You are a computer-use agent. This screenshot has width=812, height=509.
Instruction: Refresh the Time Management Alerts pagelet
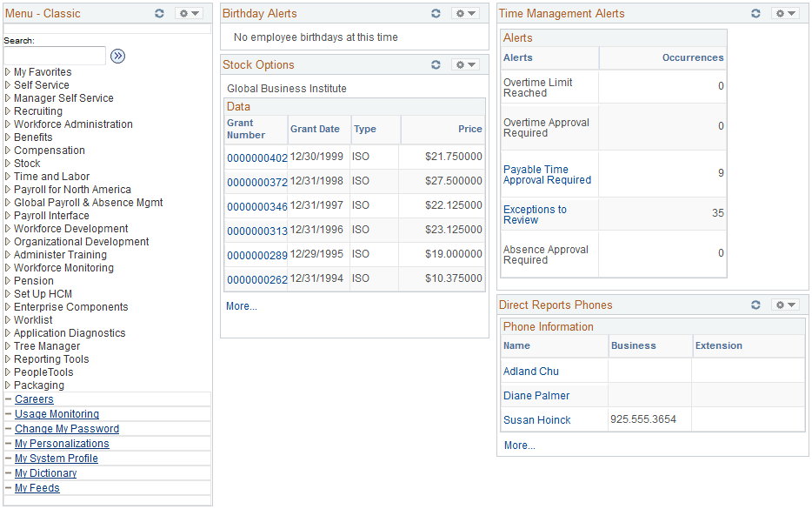pyautogui.click(x=755, y=13)
